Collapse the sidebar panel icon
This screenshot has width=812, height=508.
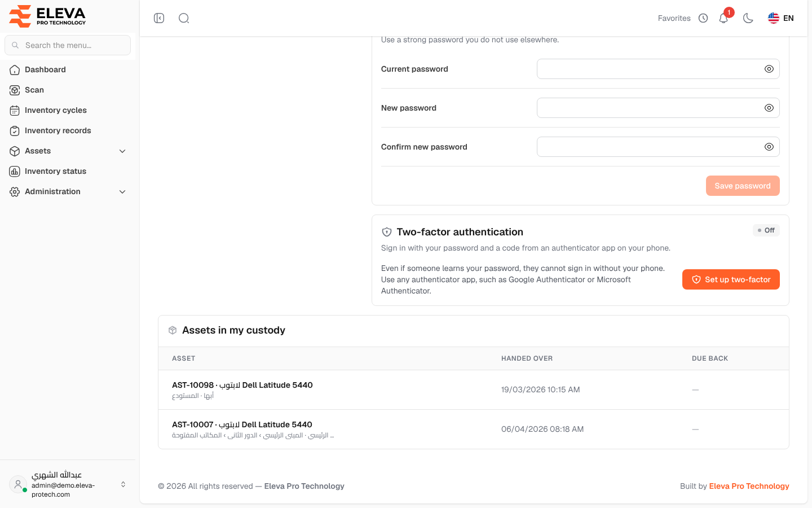point(159,18)
